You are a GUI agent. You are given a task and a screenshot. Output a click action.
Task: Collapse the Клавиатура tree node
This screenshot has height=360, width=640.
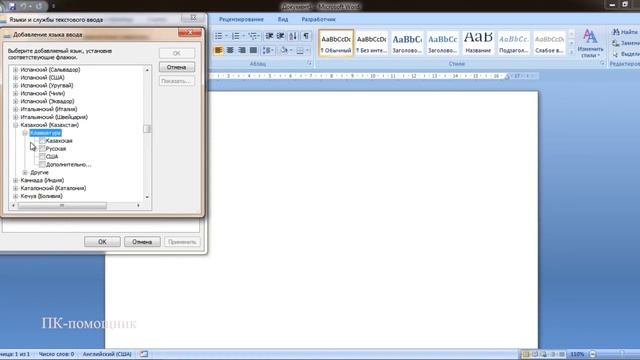click(x=25, y=133)
